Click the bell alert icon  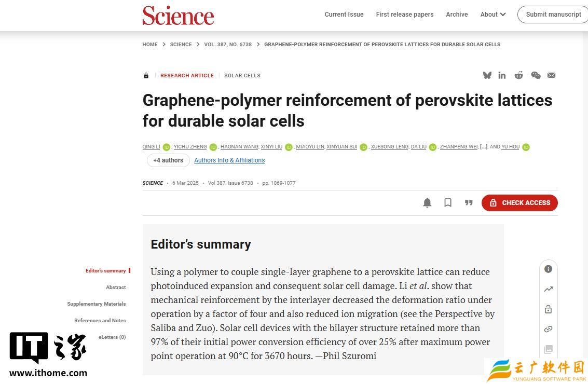[x=427, y=203]
